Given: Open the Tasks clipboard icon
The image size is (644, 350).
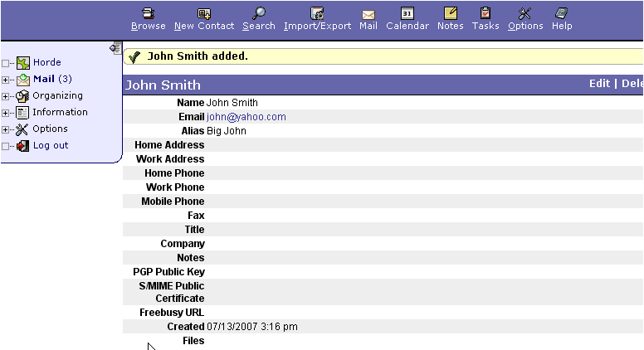Looking at the screenshot, I should pyautogui.click(x=485, y=12).
